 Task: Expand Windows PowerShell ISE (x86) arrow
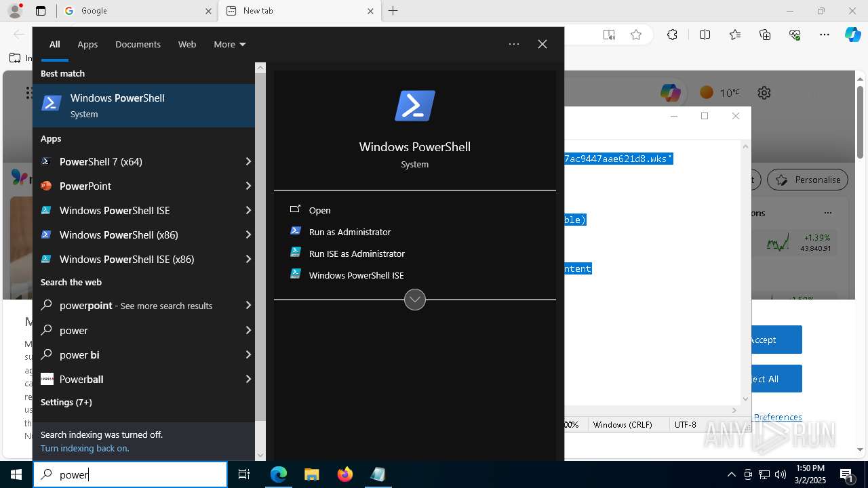click(248, 259)
